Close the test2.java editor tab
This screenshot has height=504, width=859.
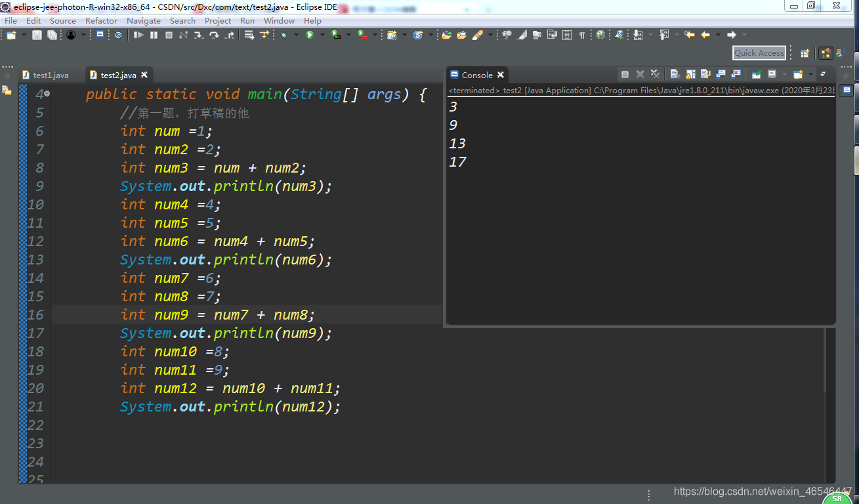[144, 75]
